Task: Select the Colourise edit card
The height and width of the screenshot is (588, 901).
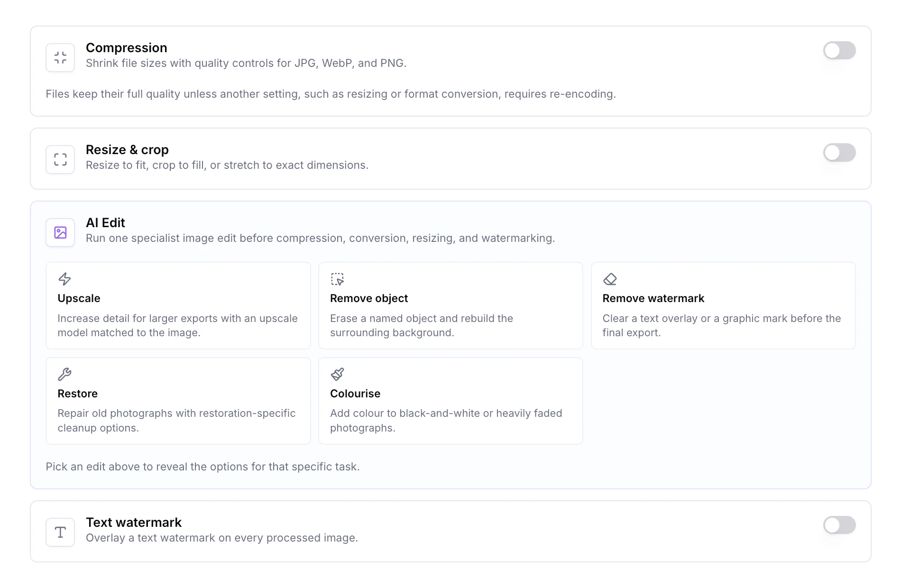Action: (x=450, y=401)
